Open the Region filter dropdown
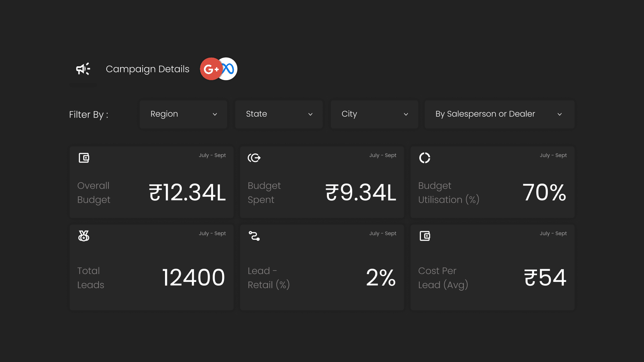The image size is (644, 362). (x=183, y=114)
